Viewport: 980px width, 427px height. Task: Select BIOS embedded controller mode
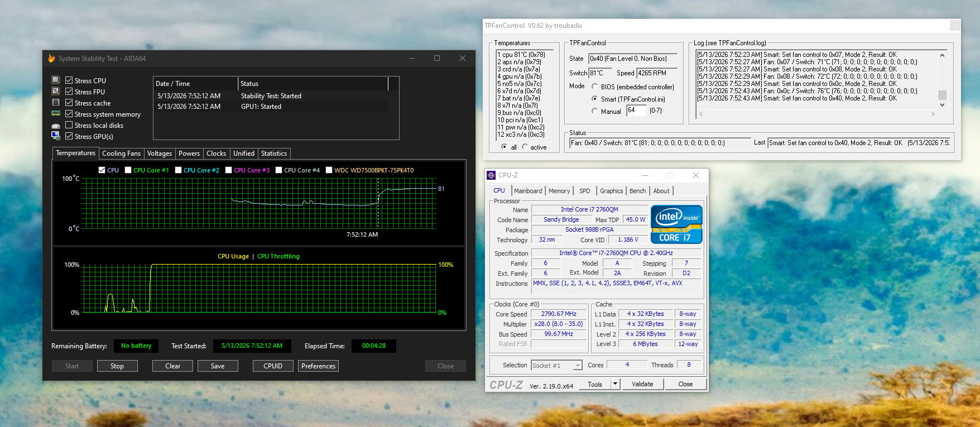point(594,87)
